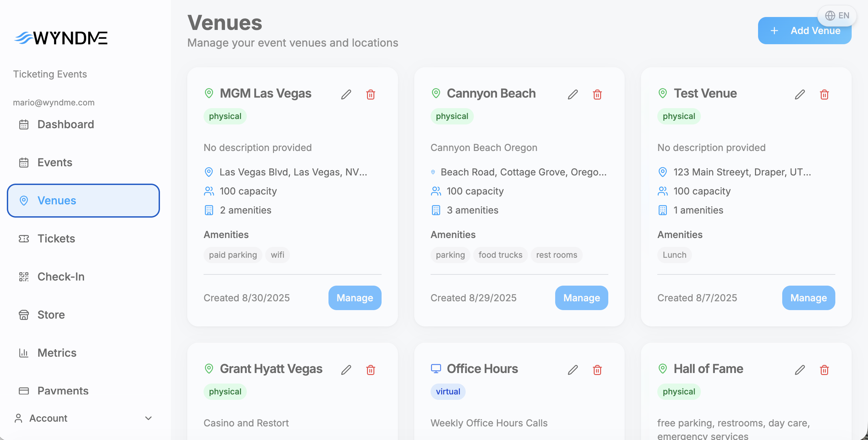
Task: Click the Created 8/30/2025 date
Action: pyautogui.click(x=247, y=298)
